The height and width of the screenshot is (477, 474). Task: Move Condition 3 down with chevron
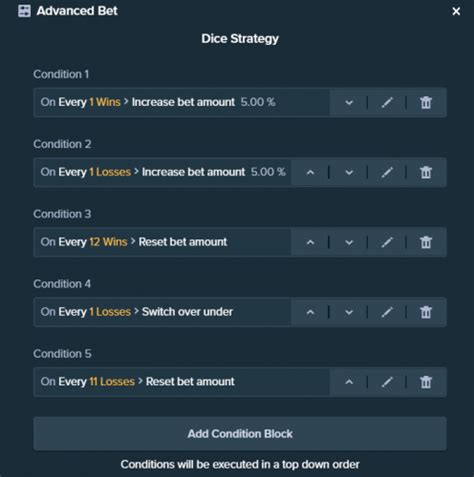coord(349,242)
